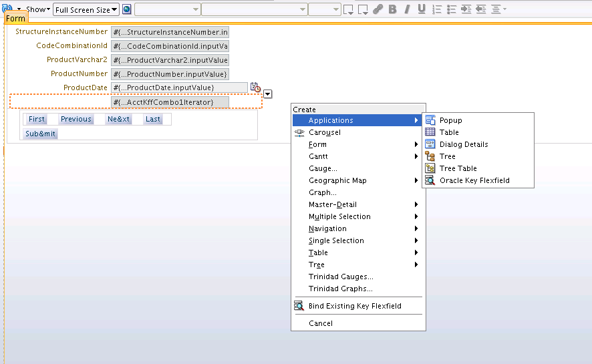Toggle bold formatting
This screenshot has width=592, height=364.
[392, 9]
